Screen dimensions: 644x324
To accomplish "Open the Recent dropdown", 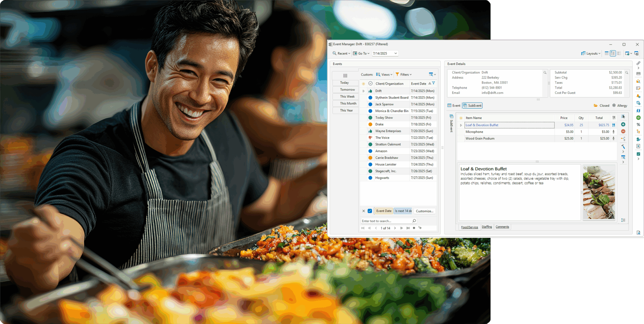I will [x=341, y=53].
